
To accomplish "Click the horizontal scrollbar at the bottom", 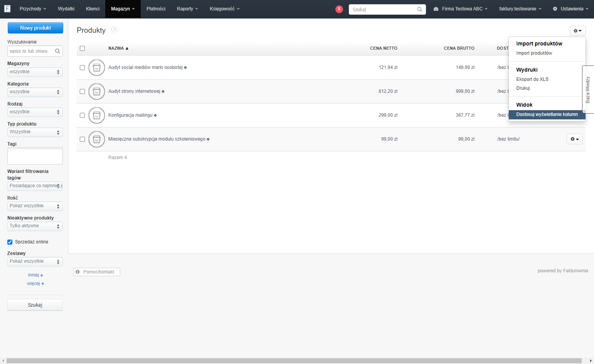I will [294, 361].
